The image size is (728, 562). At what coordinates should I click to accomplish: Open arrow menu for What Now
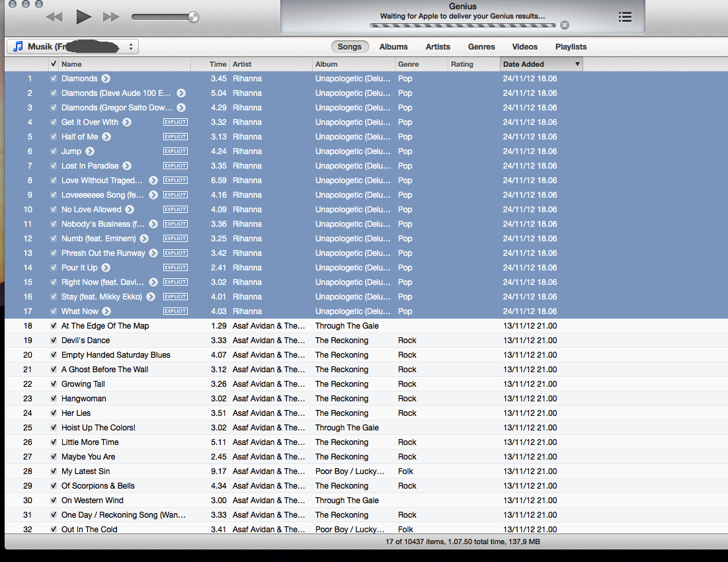click(106, 311)
